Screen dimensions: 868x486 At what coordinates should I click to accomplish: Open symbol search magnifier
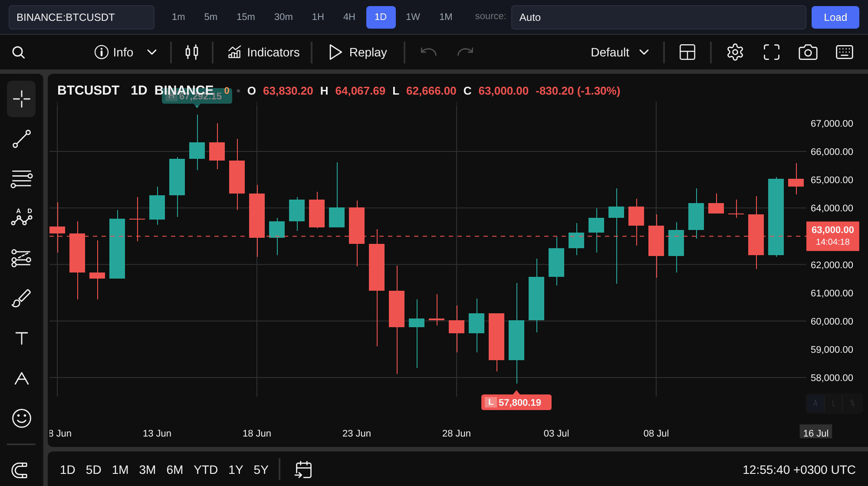coord(18,53)
